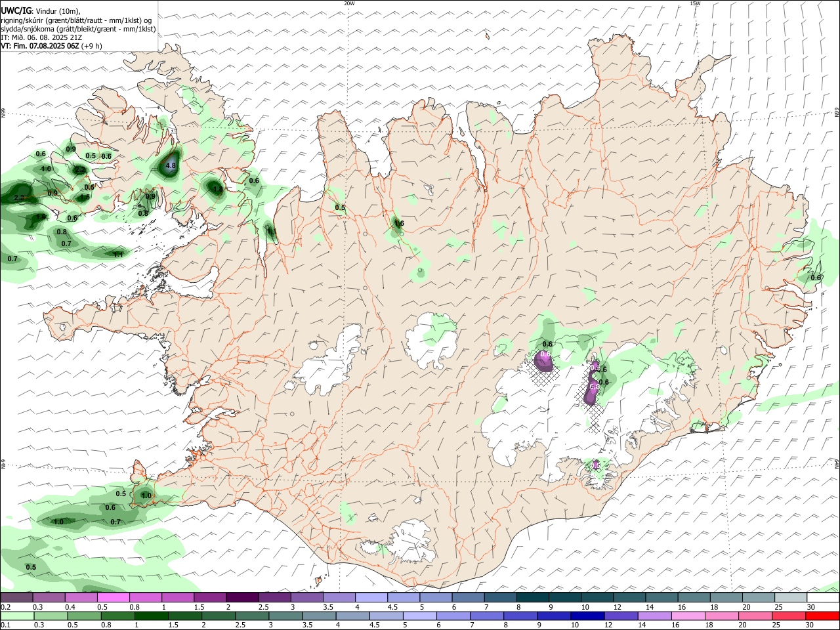Click the 'VT: Fim. 07.08.2025 06Z' valid time line
Viewport: 840px width, 630px height.
(x=51, y=46)
